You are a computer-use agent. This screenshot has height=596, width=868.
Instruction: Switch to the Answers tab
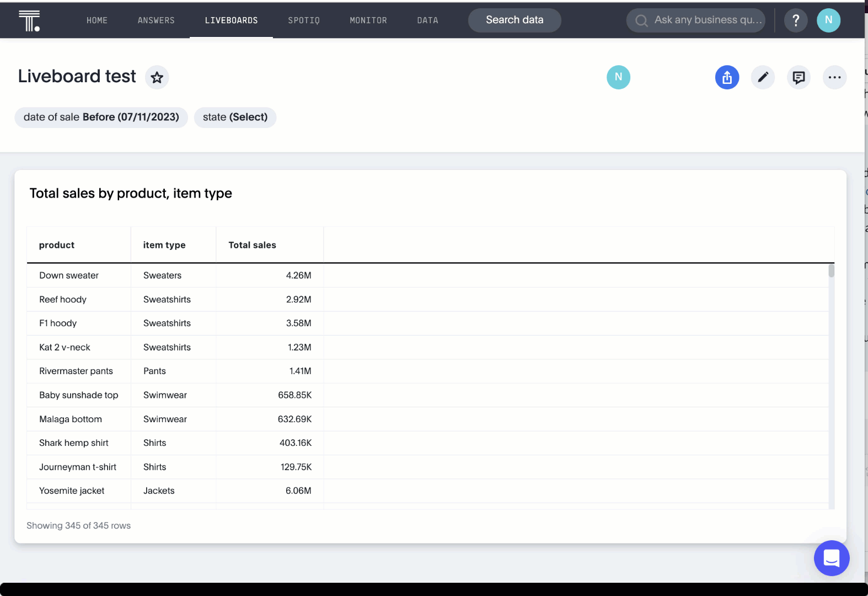[156, 20]
